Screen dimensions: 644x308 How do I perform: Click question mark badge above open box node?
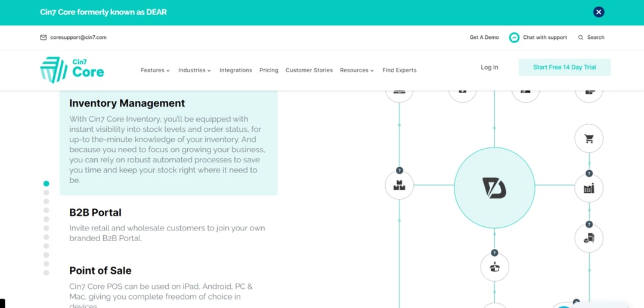click(494, 253)
